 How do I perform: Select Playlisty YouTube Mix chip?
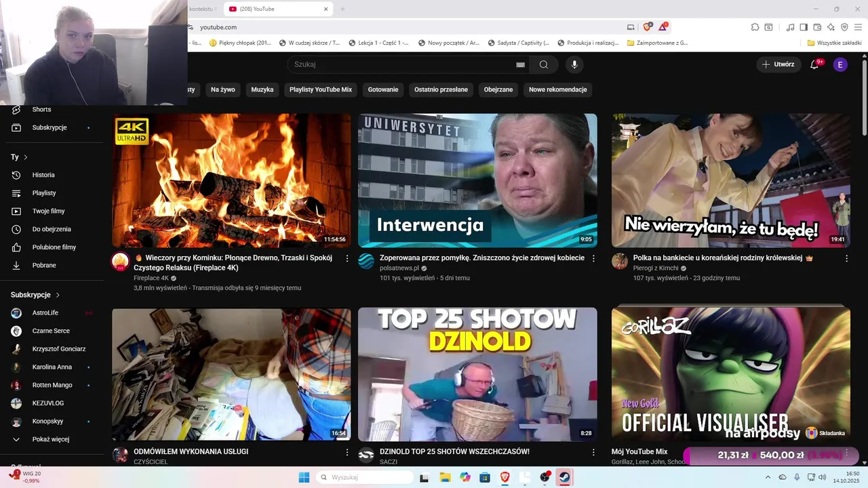321,89
